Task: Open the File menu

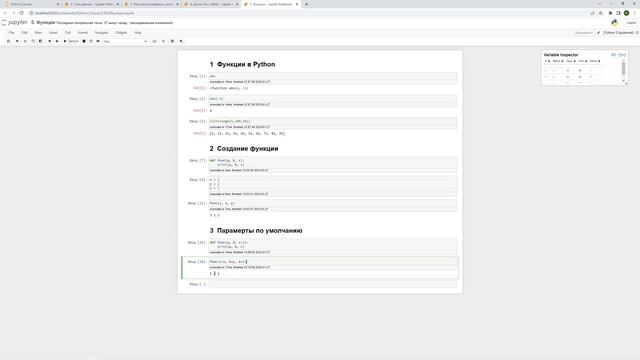Action: [11, 33]
